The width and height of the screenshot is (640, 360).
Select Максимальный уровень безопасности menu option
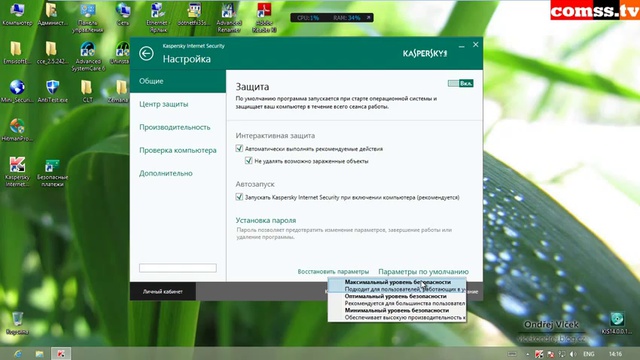[x=397, y=285]
